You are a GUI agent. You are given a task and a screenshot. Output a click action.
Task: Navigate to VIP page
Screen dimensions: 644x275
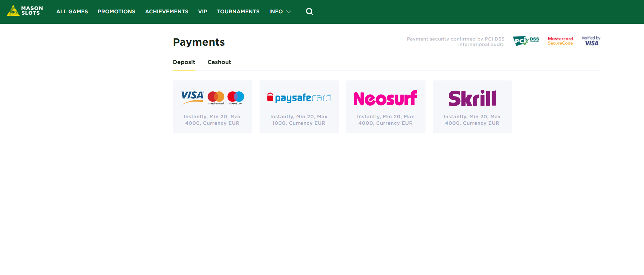(203, 12)
